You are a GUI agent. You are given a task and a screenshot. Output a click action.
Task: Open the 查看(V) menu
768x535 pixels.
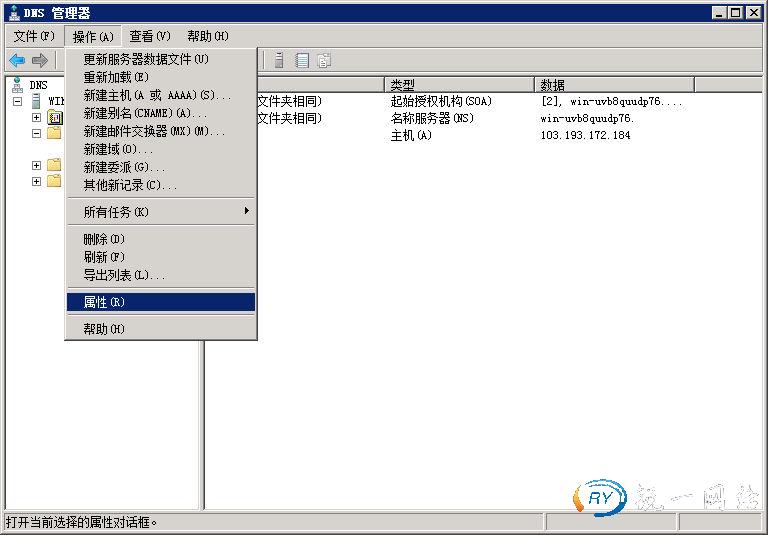click(150, 36)
